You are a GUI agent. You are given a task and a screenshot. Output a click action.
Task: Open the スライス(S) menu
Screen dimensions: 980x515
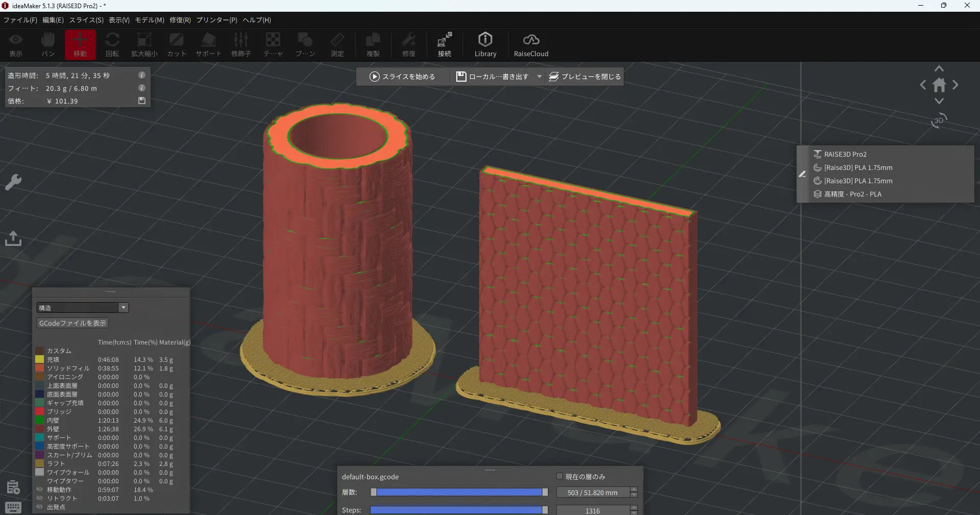(x=86, y=20)
